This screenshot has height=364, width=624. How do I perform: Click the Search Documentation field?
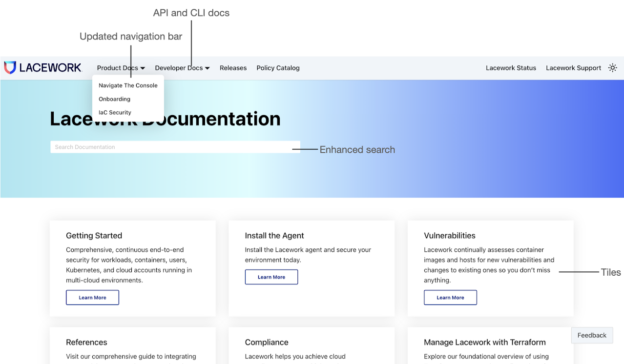click(x=175, y=147)
